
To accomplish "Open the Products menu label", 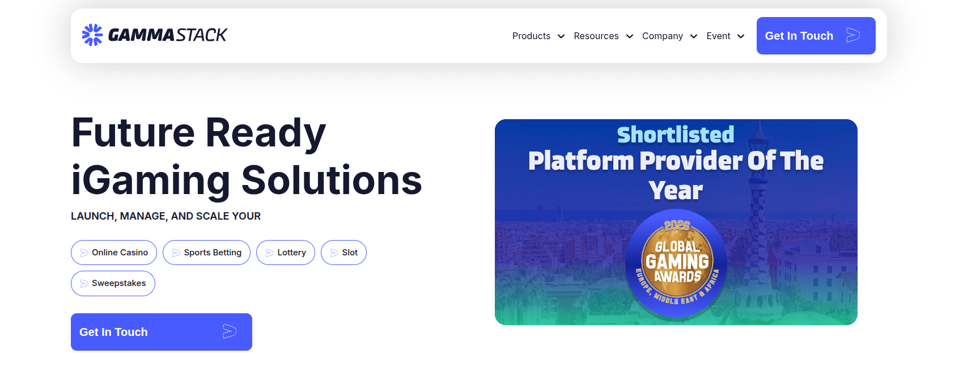I will pyautogui.click(x=531, y=36).
